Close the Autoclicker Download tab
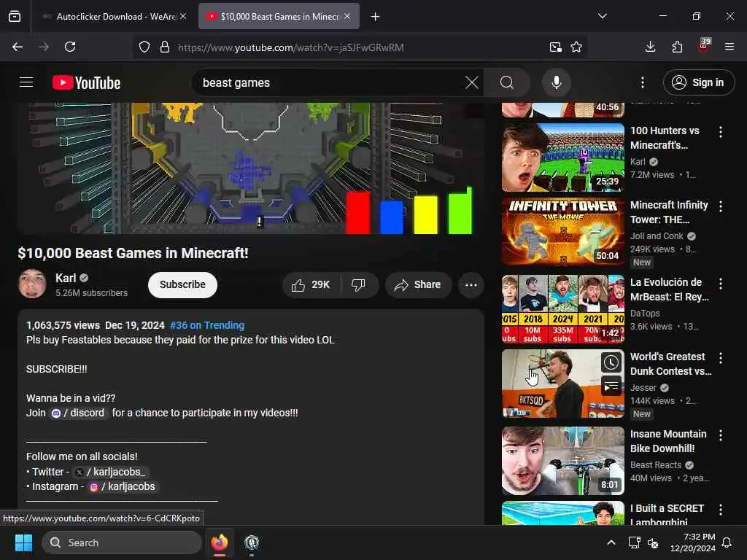 (183, 17)
